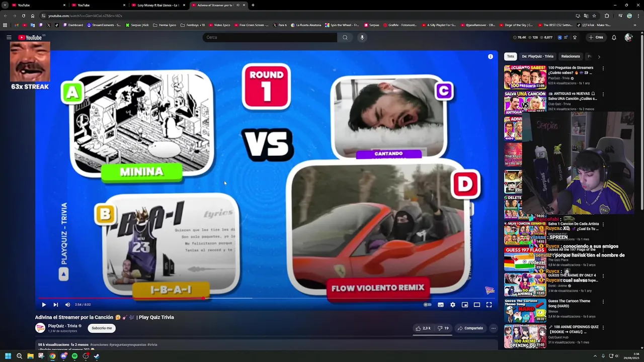Screen dimensions: 644x362
Task: Switch to the Lory Money ft Ibai Llanos tab
Action: click(x=158, y=5)
